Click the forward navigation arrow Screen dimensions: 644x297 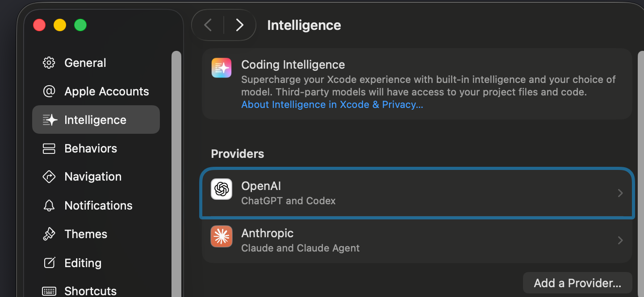[x=239, y=25]
